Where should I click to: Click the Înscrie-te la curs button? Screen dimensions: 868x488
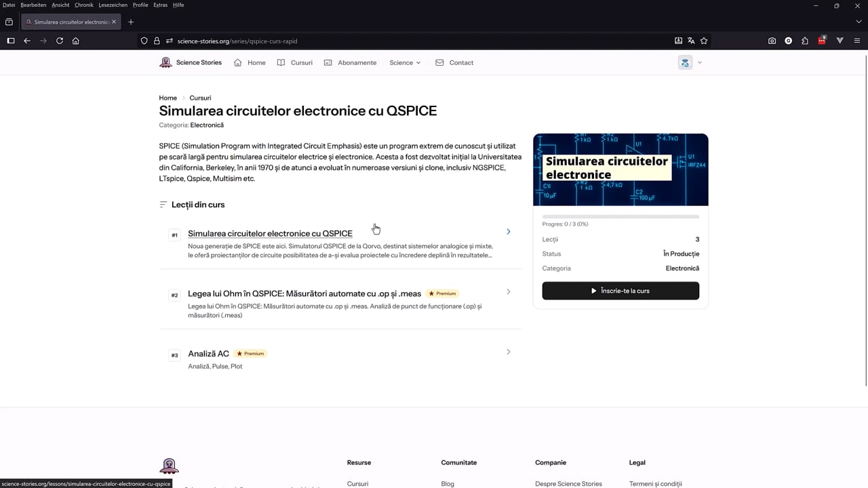point(620,291)
